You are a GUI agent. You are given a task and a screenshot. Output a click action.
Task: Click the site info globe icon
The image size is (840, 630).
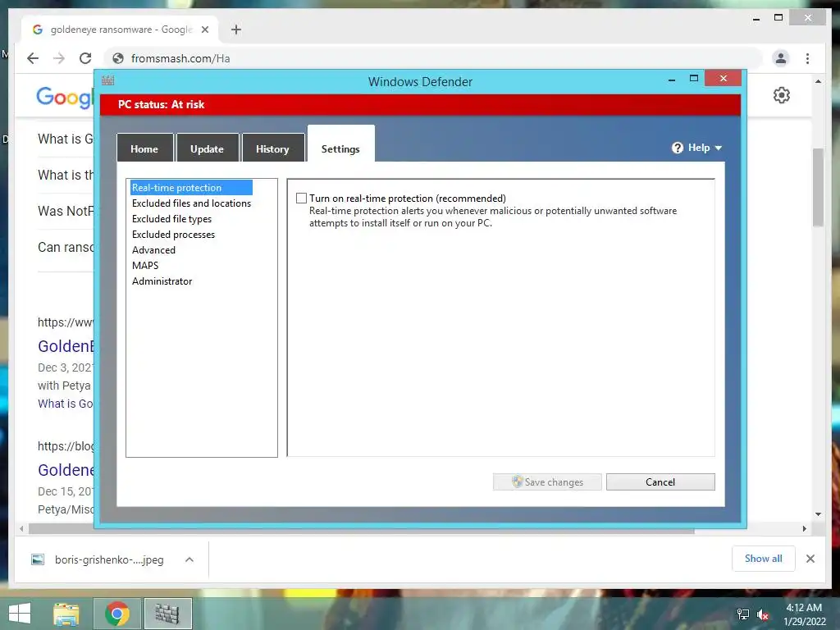(x=118, y=58)
